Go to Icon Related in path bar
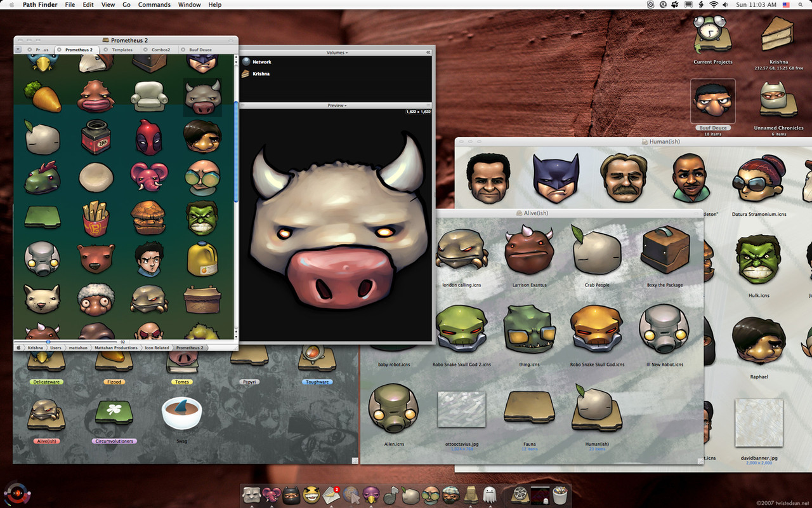 [x=157, y=348]
